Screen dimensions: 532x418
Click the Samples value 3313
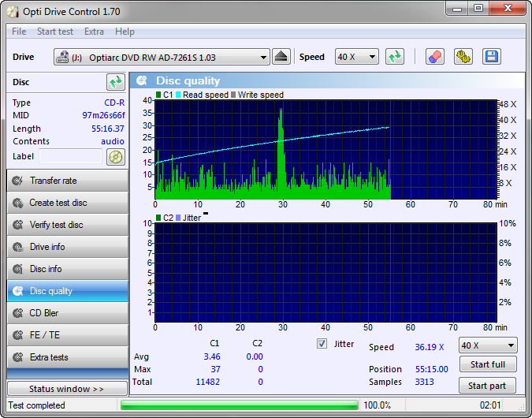point(425,382)
